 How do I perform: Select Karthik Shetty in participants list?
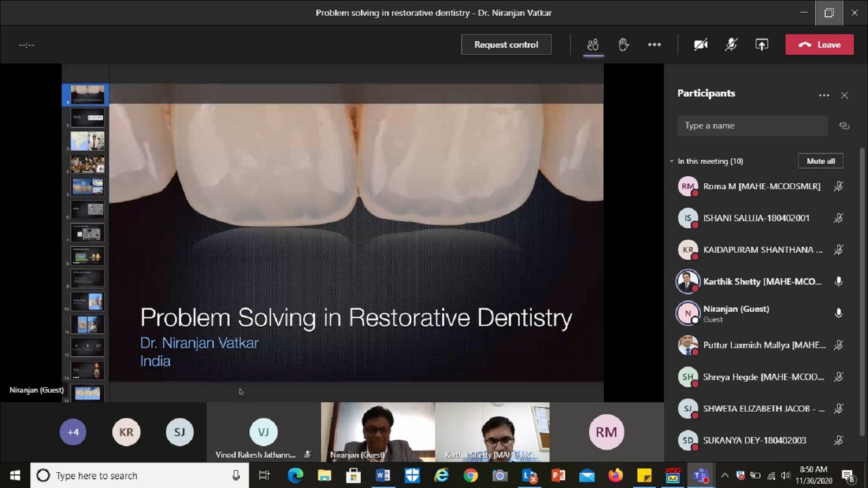[x=762, y=281]
